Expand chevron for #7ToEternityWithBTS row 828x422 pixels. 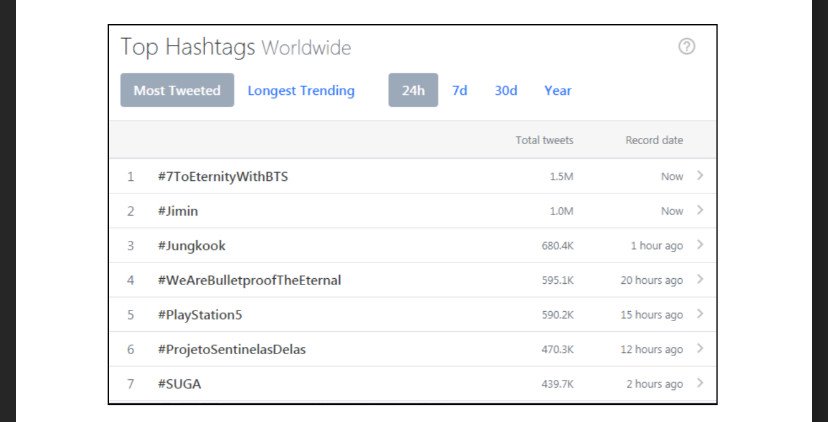pyautogui.click(x=700, y=175)
